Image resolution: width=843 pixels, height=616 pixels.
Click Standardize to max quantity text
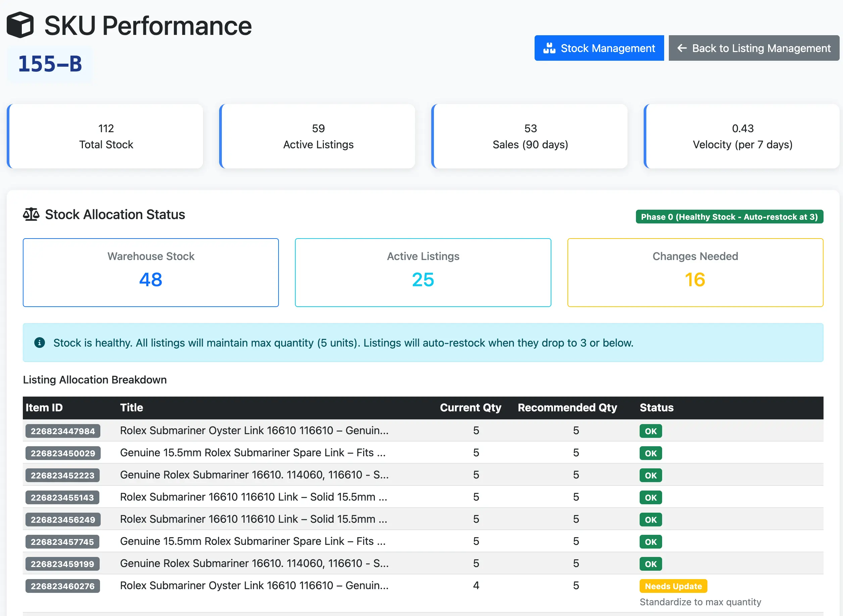pyautogui.click(x=700, y=602)
